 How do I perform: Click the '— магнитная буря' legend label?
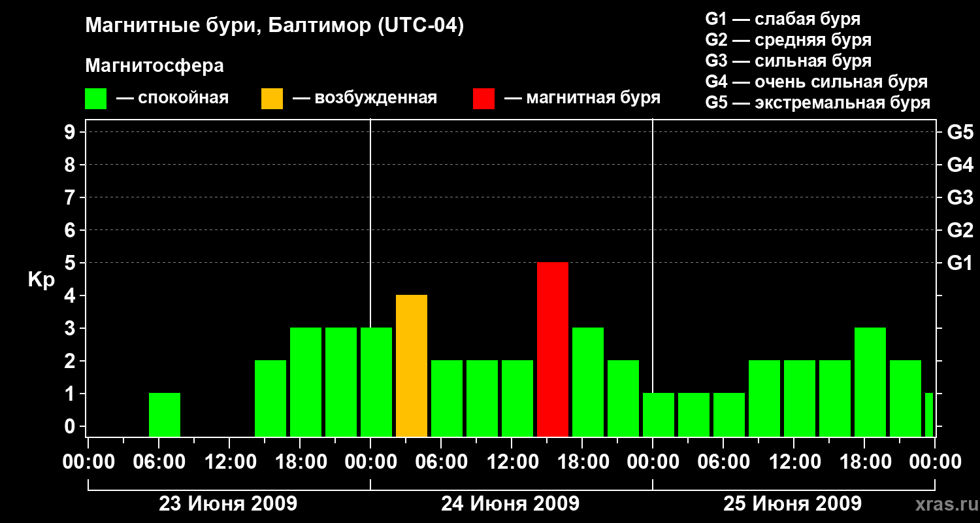pyautogui.click(x=582, y=99)
